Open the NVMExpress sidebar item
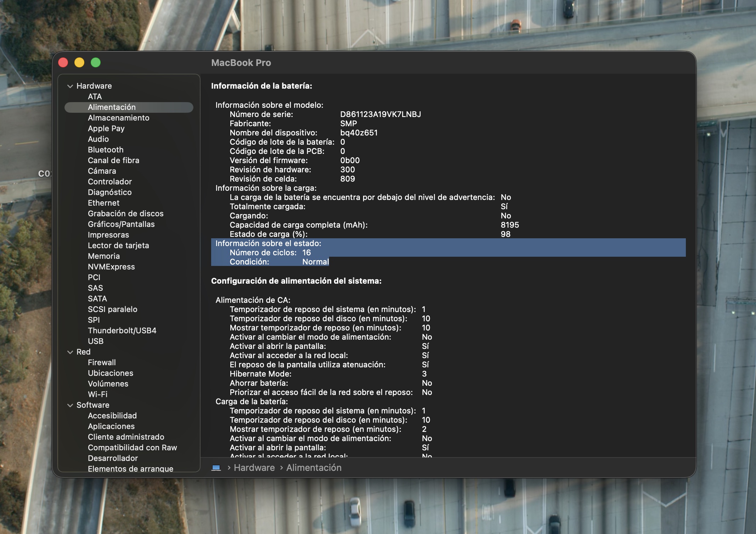The height and width of the screenshot is (534, 756). 111,267
